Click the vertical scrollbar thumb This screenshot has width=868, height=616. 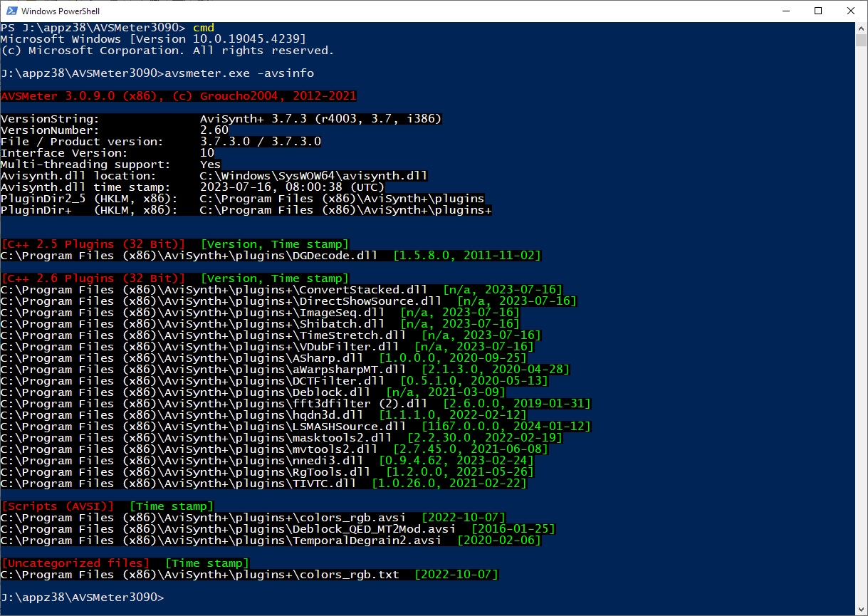click(861, 40)
